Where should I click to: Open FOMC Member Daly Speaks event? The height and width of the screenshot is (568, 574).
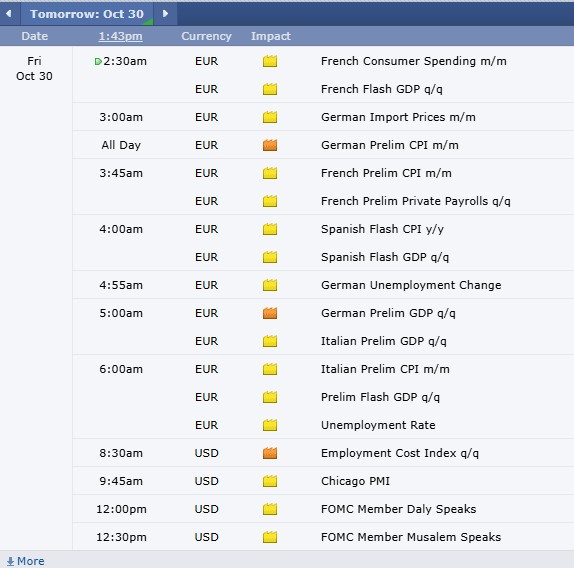[x=398, y=509]
